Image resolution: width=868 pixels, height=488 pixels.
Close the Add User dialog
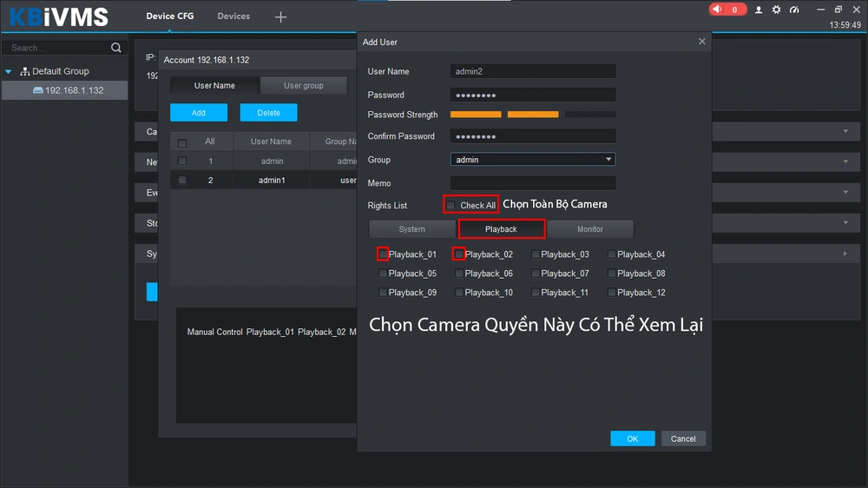(x=701, y=42)
